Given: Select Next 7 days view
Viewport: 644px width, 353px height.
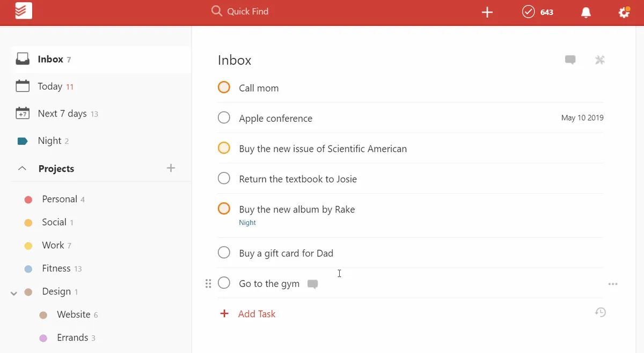Looking at the screenshot, I should [62, 114].
